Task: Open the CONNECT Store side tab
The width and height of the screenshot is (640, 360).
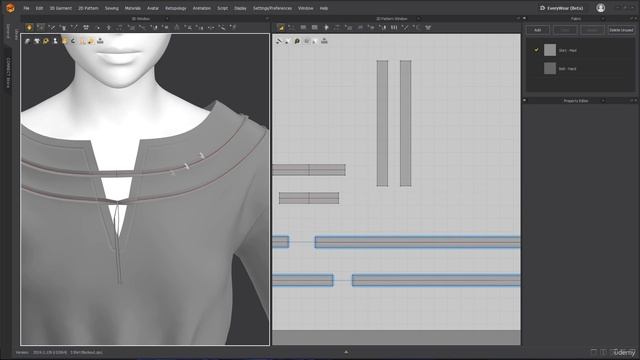Action: point(8,72)
